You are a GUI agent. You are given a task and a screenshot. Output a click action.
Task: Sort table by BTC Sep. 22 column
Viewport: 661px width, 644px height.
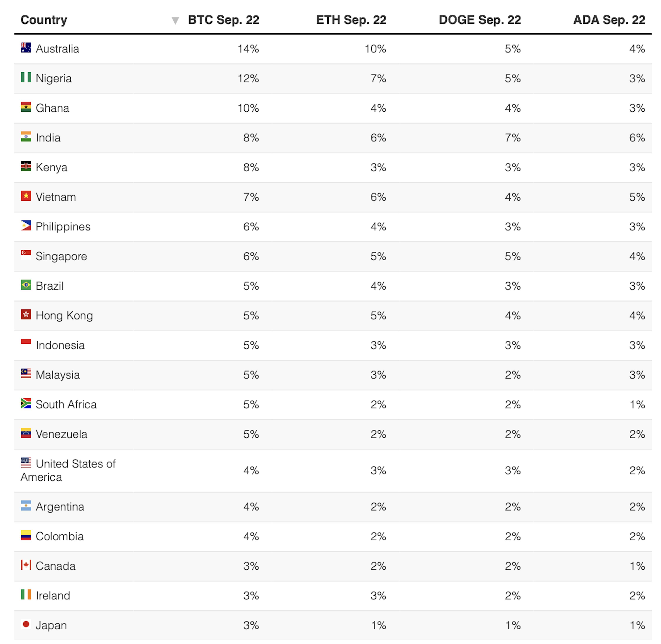pos(224,20)
